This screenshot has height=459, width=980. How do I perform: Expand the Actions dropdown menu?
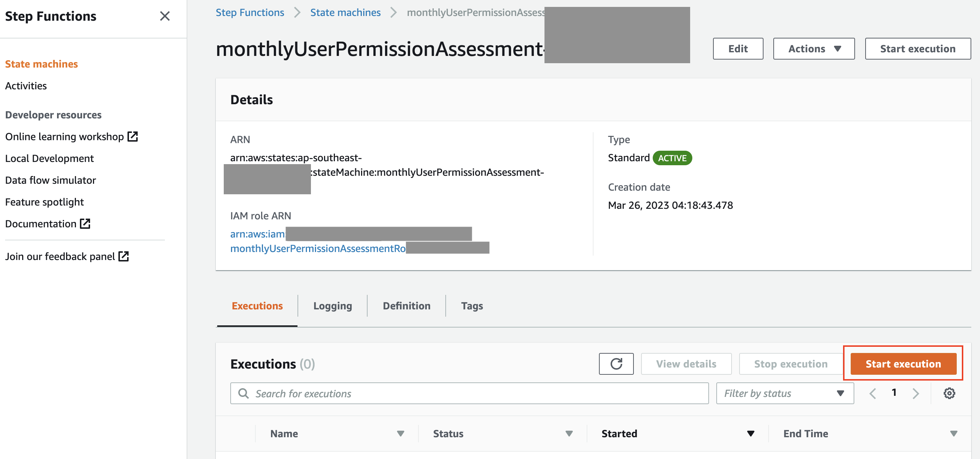[813, 49]
